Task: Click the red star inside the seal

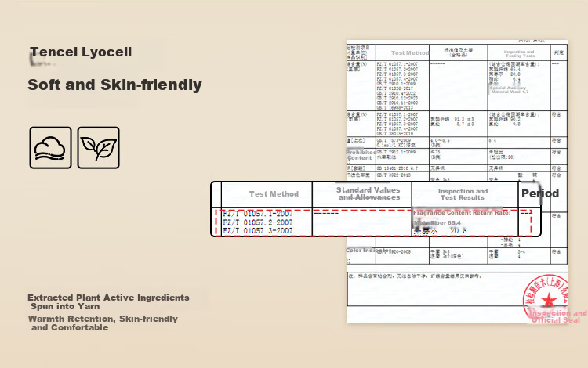Action: pyautogui.click(x=549, y=300)
